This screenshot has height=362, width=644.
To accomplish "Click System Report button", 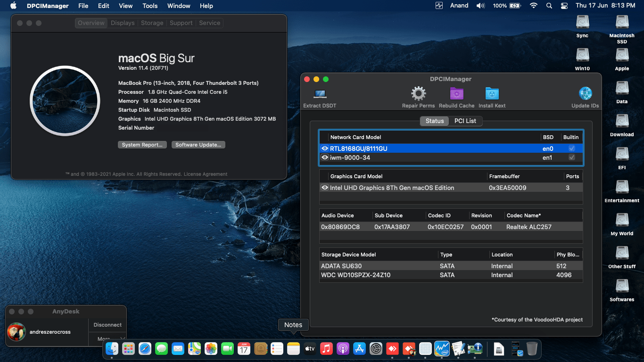I will click(x=142, y=145).
